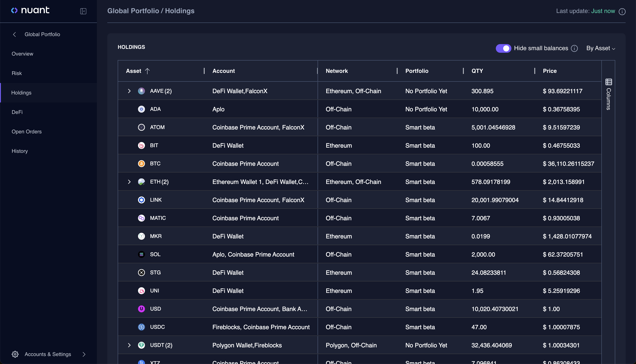Image resolution: width=636 pixels, height=364 pixels.
Task: Expand the AAVE (2) asset row
Action: [129, 91]
